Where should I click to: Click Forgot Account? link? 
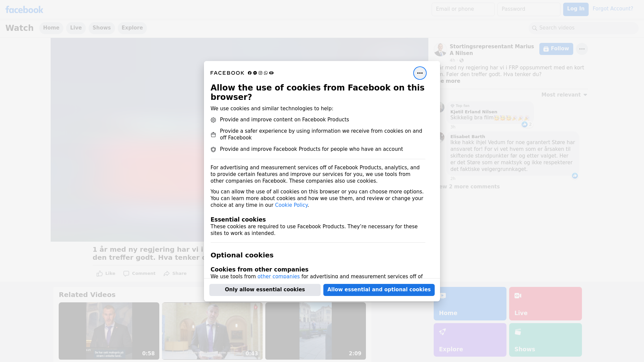coord(613,9)
